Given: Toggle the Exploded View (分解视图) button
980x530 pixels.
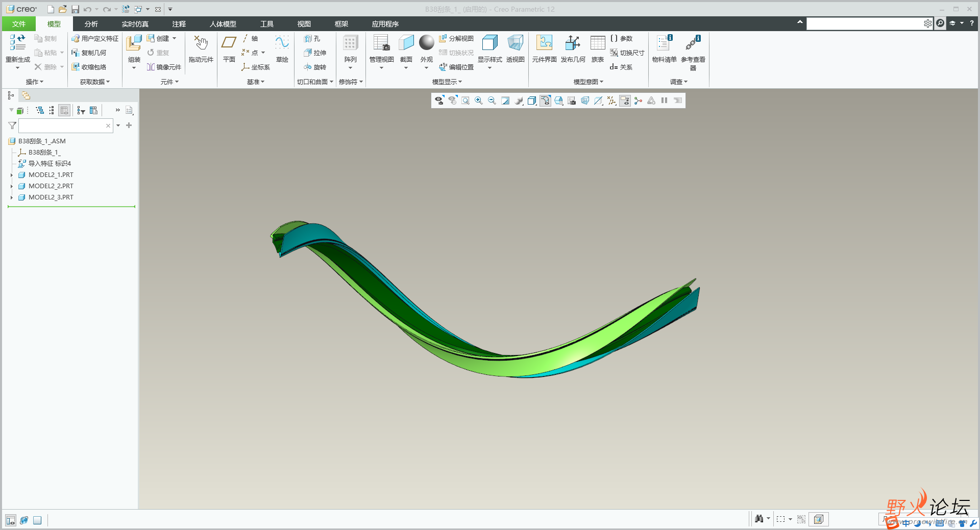Looking at the screenshot, I should pos(456,39).
